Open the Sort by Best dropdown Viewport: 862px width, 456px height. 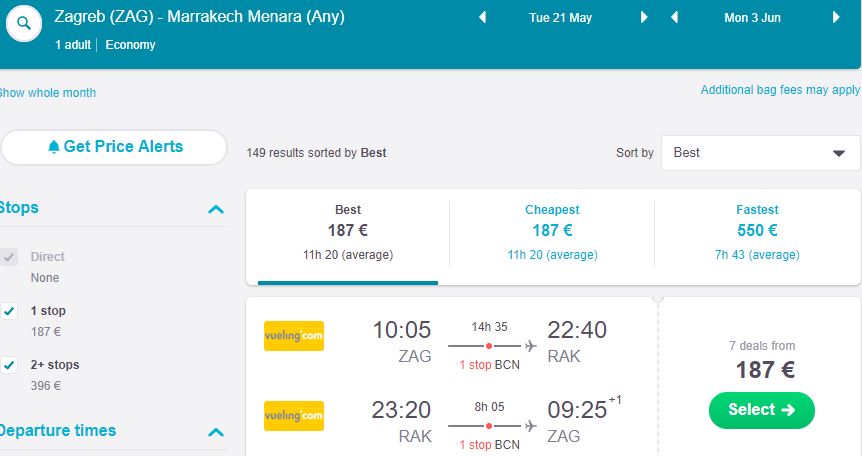(760, 153)
